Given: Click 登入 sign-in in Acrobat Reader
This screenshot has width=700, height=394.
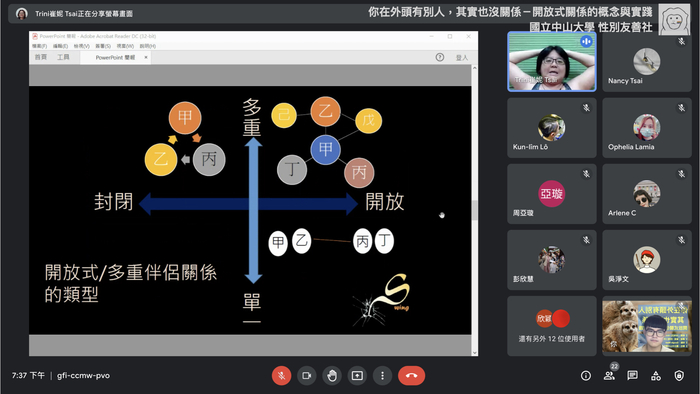Looking at the screenshot, I should click(462, 58).
